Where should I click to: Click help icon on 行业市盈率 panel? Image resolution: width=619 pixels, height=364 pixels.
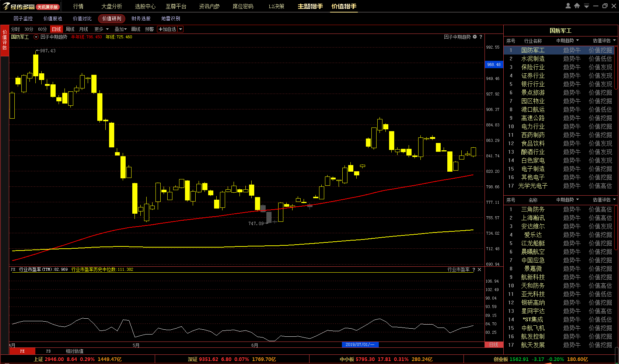pyautogui.click(x=474, y=270)
